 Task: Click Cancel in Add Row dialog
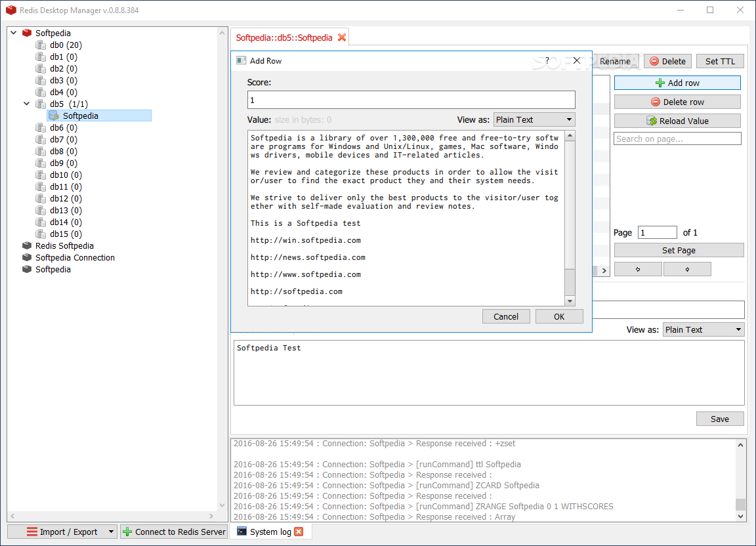tap(506, 316)
